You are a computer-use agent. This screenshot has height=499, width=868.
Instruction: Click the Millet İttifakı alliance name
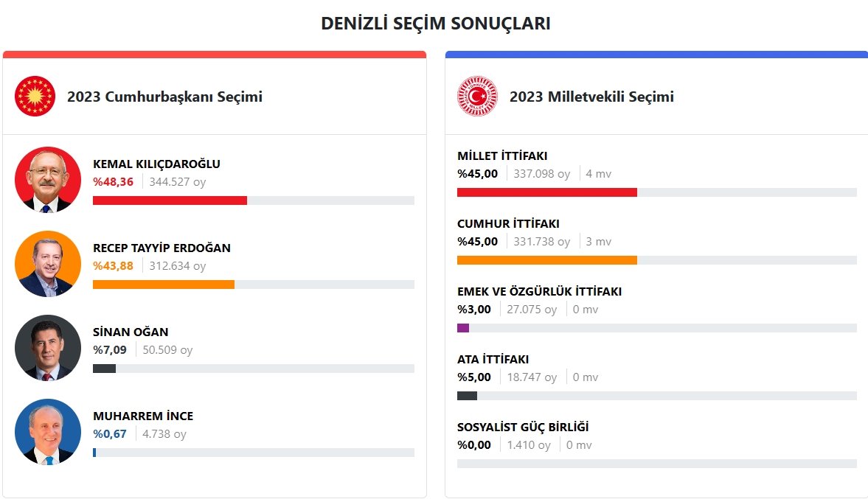click(502, 156)
